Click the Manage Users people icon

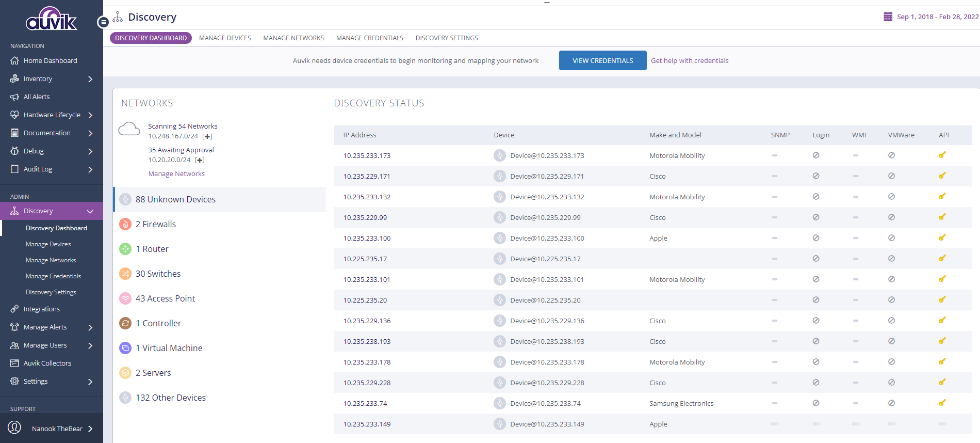point(14,345)
